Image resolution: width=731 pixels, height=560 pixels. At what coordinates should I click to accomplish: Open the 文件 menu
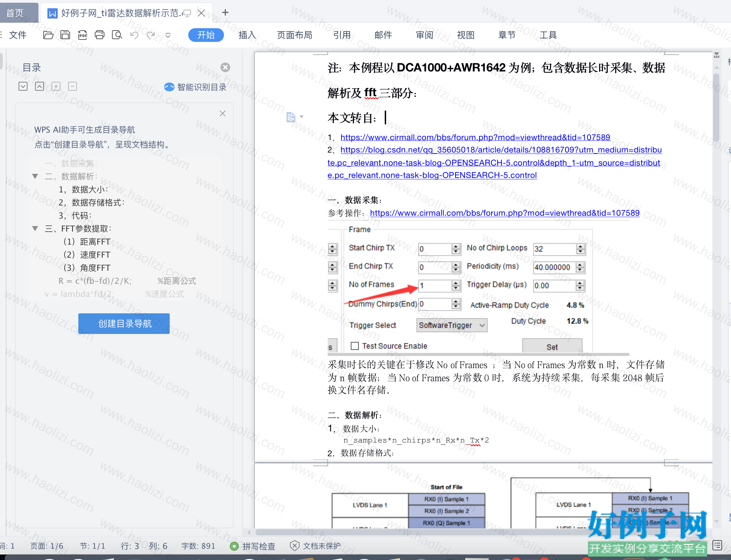pos(18,35)
